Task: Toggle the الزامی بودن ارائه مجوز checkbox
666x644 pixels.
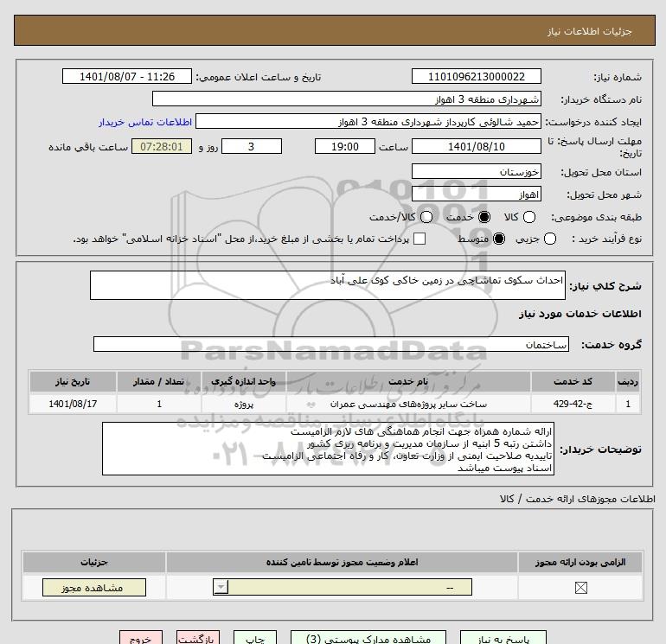Action: pos(580,588)
